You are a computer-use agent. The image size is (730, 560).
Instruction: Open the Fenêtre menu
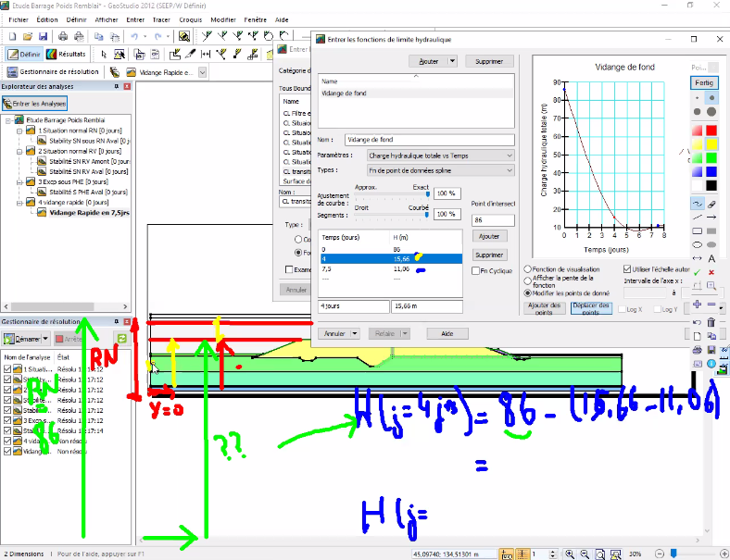pyautogui.click(x=255, y=20)
